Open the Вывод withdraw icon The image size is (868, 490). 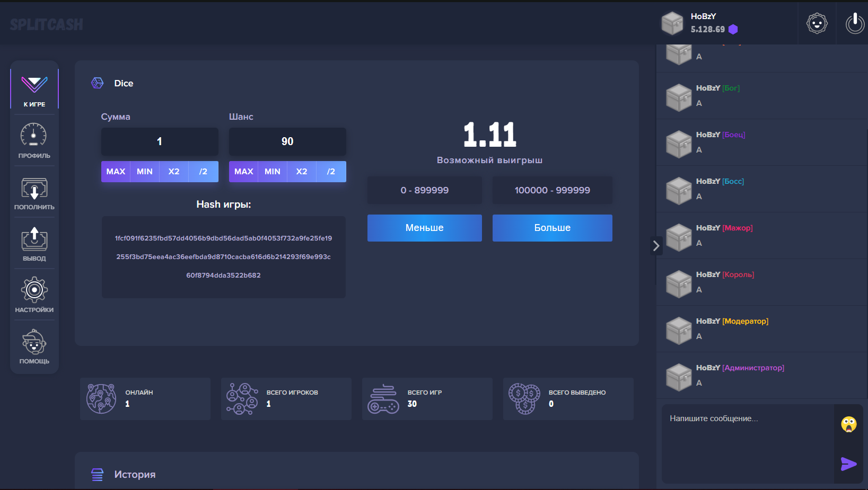34,239
